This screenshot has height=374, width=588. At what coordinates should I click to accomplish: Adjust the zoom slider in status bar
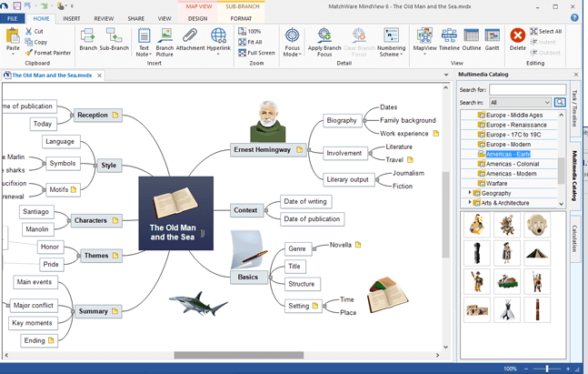[x=547, y=369]
